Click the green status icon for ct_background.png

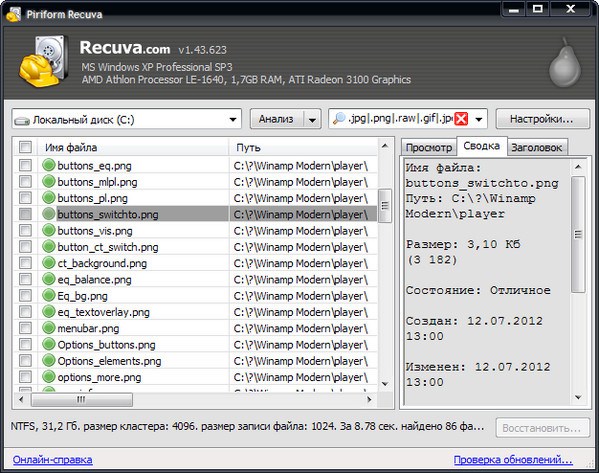coord(49,263)
